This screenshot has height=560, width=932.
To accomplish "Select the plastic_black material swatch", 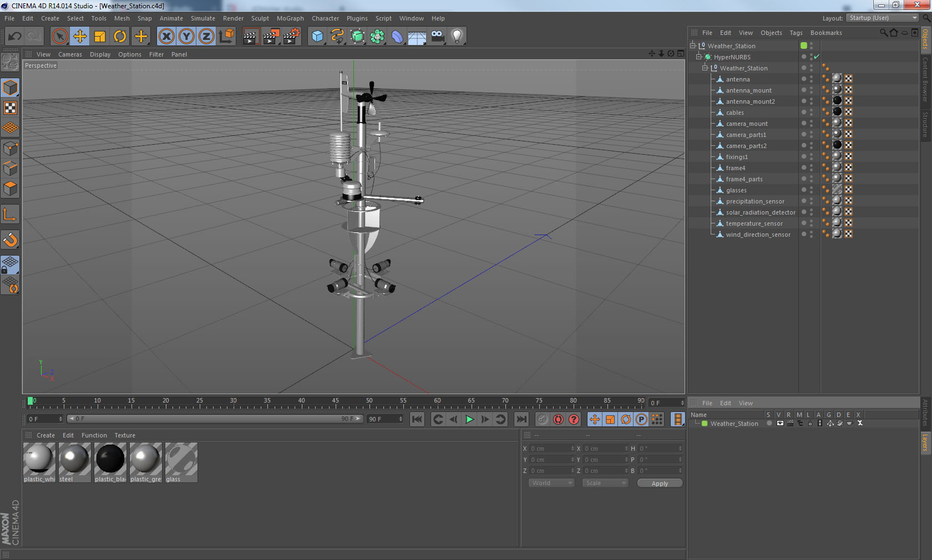I will (110, 462).
